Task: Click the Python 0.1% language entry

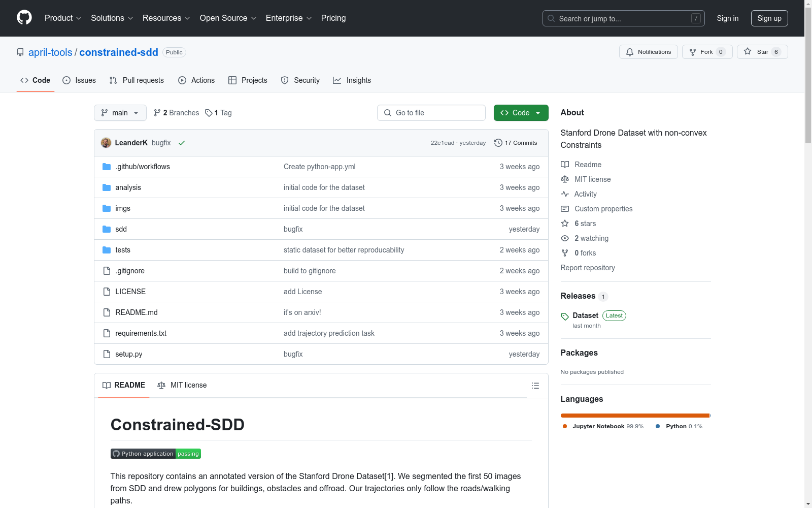Action: (x=679, y=426)
